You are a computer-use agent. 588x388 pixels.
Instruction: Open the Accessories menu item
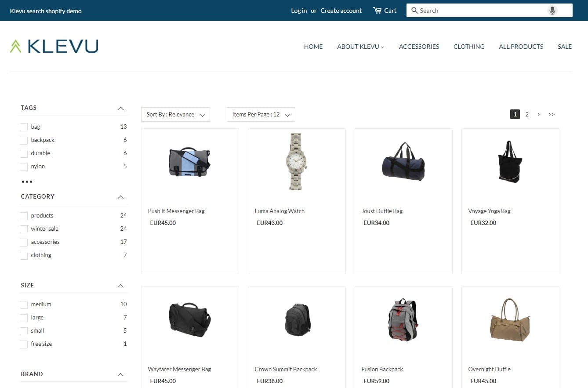tap(419, 47)
